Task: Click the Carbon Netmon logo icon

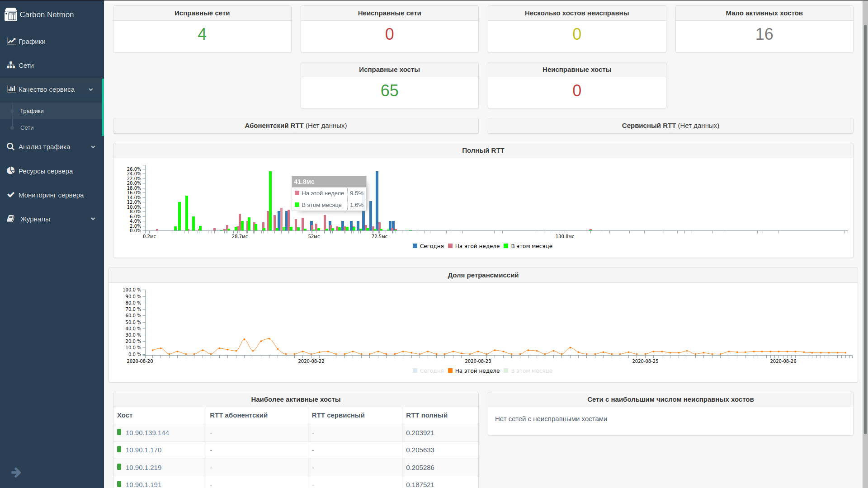Action: [10, 14]
